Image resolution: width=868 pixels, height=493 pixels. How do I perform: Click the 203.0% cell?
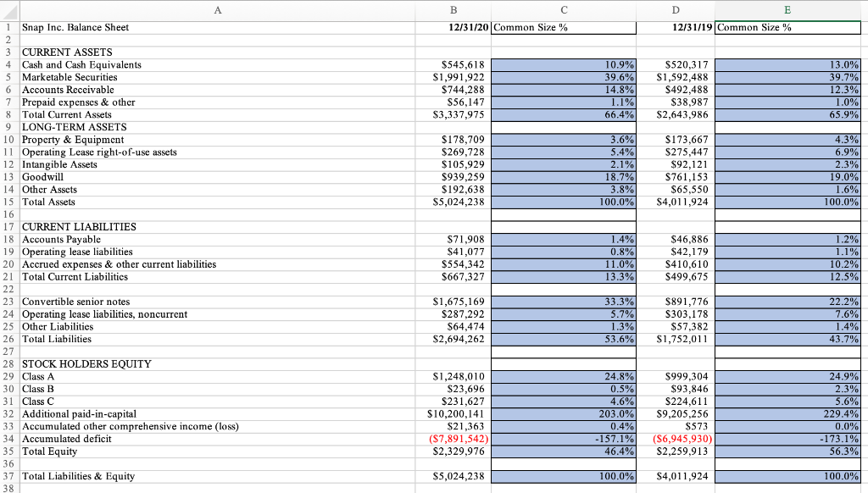click(x=564, y=413)
